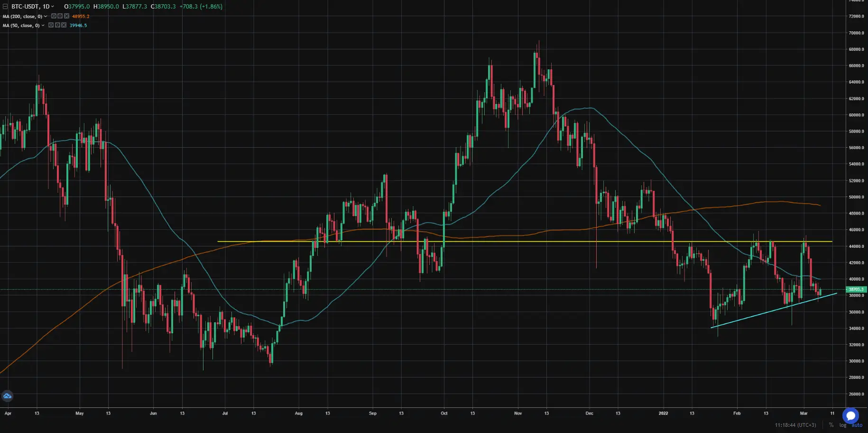Image resolution: width=868 pixels, height=433 pixels.
Task: Click the close price C38703.3 readout
Action: (x=163, y=7)
